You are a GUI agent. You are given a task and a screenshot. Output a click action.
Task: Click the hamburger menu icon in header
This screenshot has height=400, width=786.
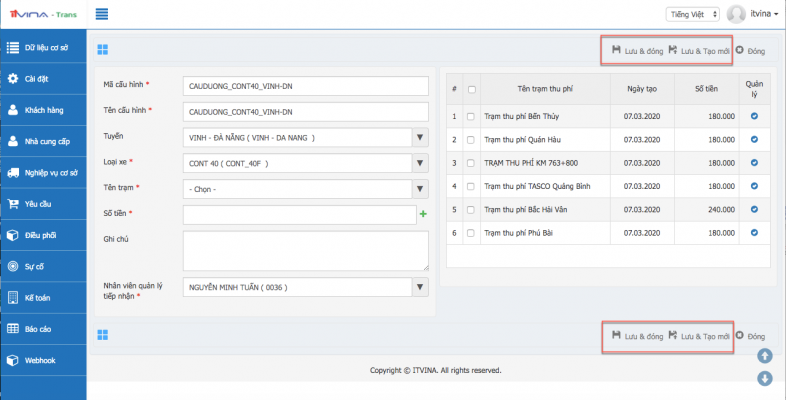pyautogui.click(x=102, y=14)
